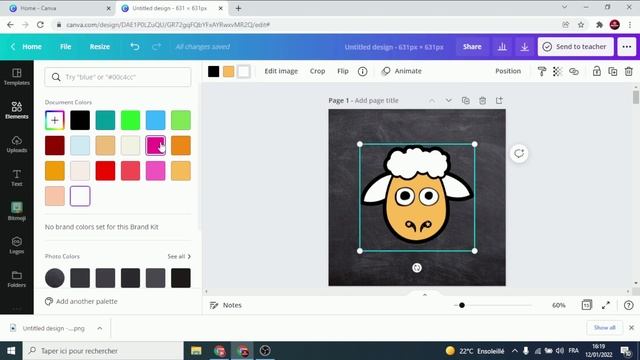Click Show all downloads
This screenshot has width=640, height=360.
click(x=604, y=328)
